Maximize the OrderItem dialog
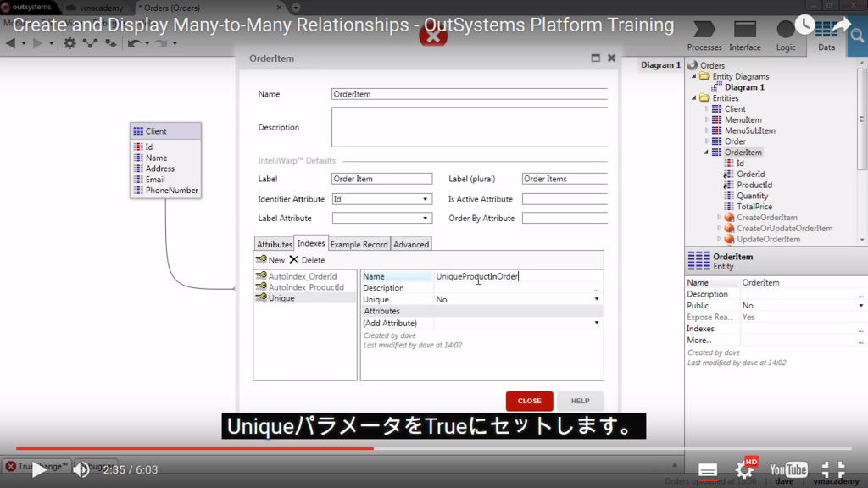 pyautogui.click(x=596, y=58)
